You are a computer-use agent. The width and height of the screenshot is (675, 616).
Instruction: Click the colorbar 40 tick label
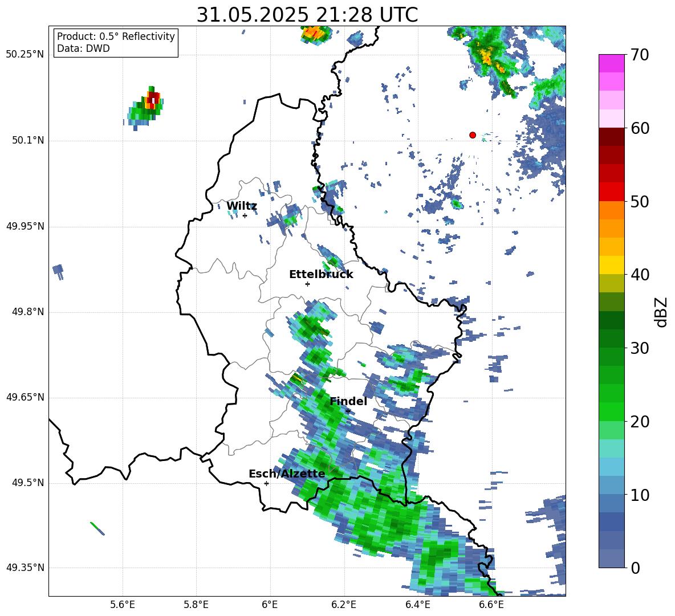click(640, 275)
